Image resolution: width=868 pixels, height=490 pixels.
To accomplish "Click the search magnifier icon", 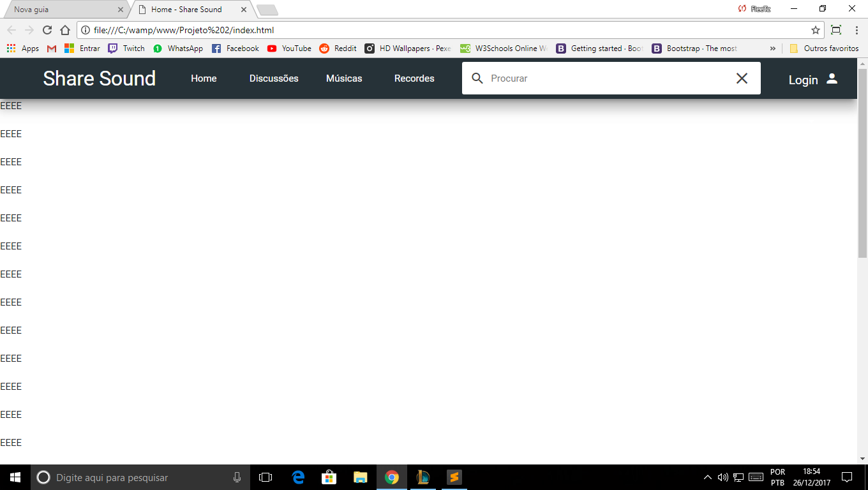I will coord(477,78).
